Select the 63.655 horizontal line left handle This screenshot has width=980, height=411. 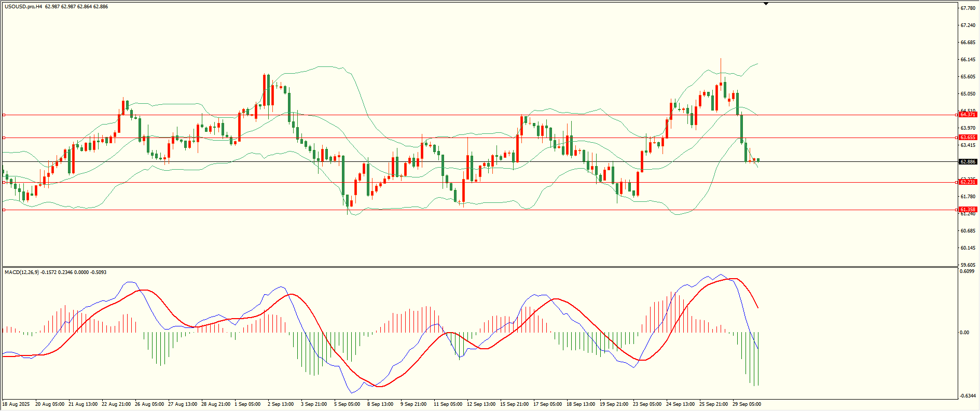point(4,138)
